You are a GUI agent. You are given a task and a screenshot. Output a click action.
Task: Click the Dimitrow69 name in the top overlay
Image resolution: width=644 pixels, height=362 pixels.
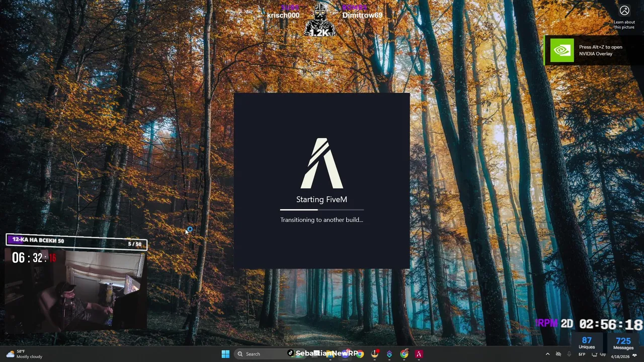[362, 15]
